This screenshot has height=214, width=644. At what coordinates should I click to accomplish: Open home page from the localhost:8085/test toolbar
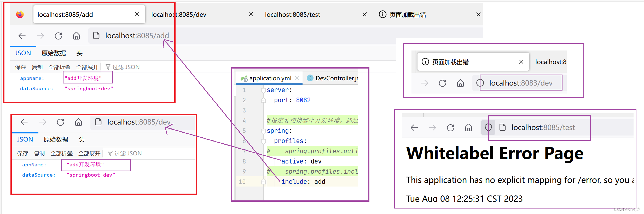[468, 128]
